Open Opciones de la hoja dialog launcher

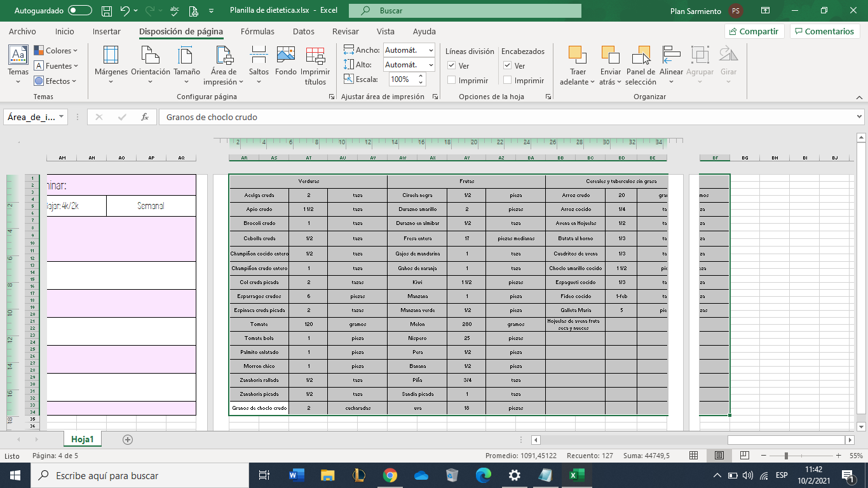(548, 97)
